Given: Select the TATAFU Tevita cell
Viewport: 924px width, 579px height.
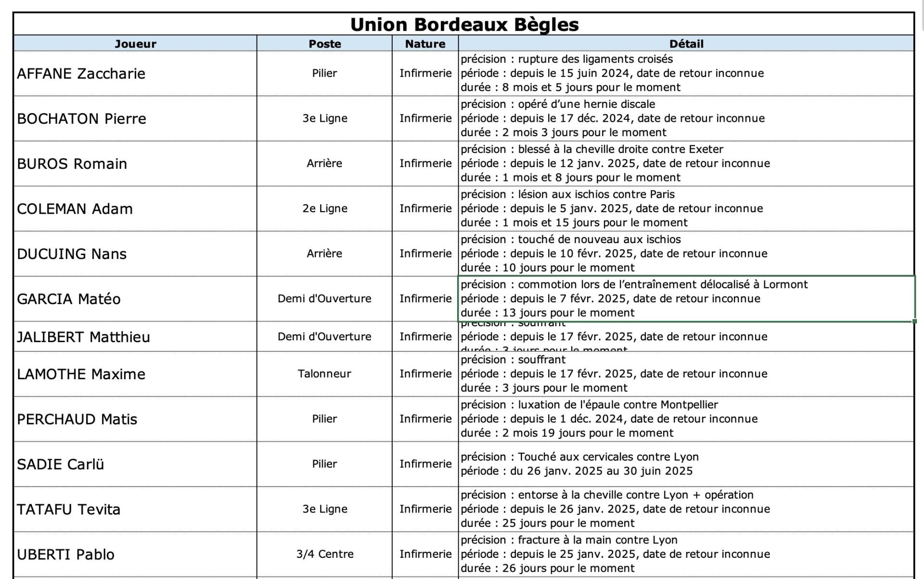Looking at the screenshot, I should [135, 509].
